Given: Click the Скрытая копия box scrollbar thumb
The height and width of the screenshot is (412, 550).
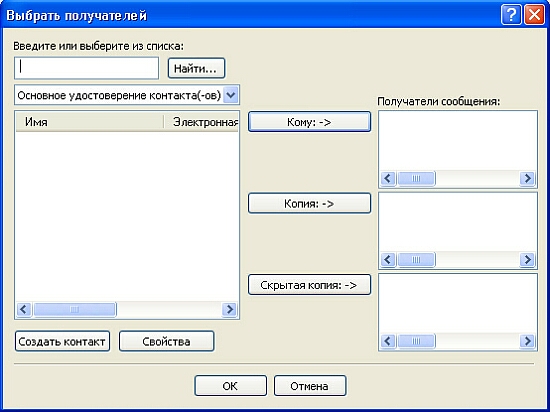Looking at the screenshot, I should tap(416, 341).
